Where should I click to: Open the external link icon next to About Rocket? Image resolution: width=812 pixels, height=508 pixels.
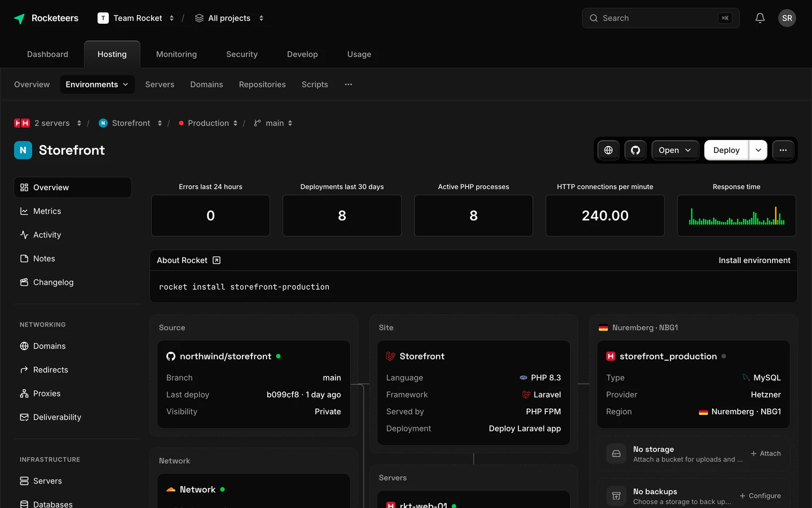click(217, 260)
